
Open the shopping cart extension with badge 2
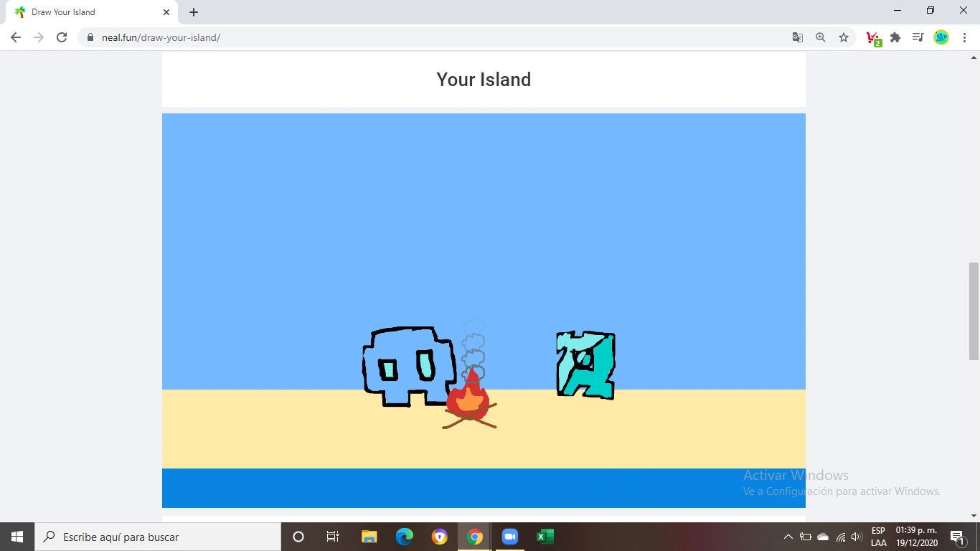tap(873, 37)
